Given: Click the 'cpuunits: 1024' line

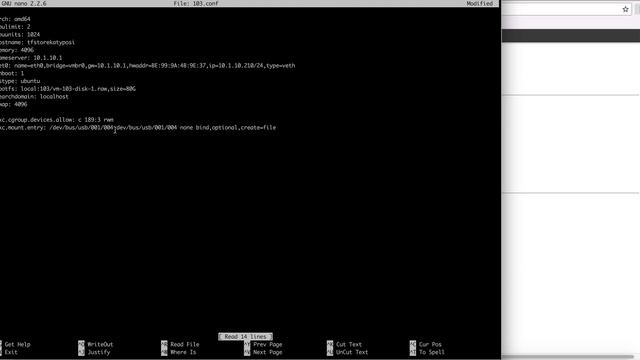Looking at the screenshot, I should tap(20, 34).
